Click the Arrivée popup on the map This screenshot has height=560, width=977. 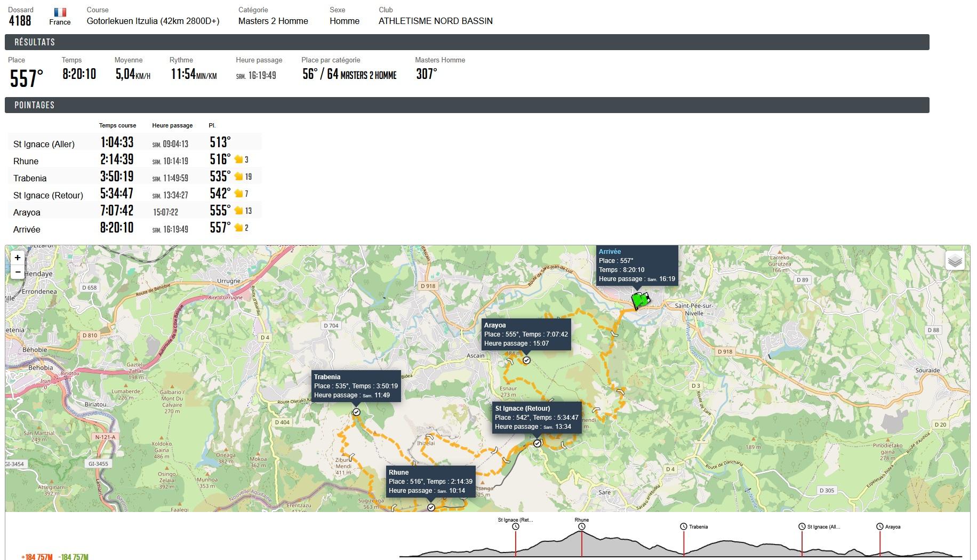[x=637, y=265]
